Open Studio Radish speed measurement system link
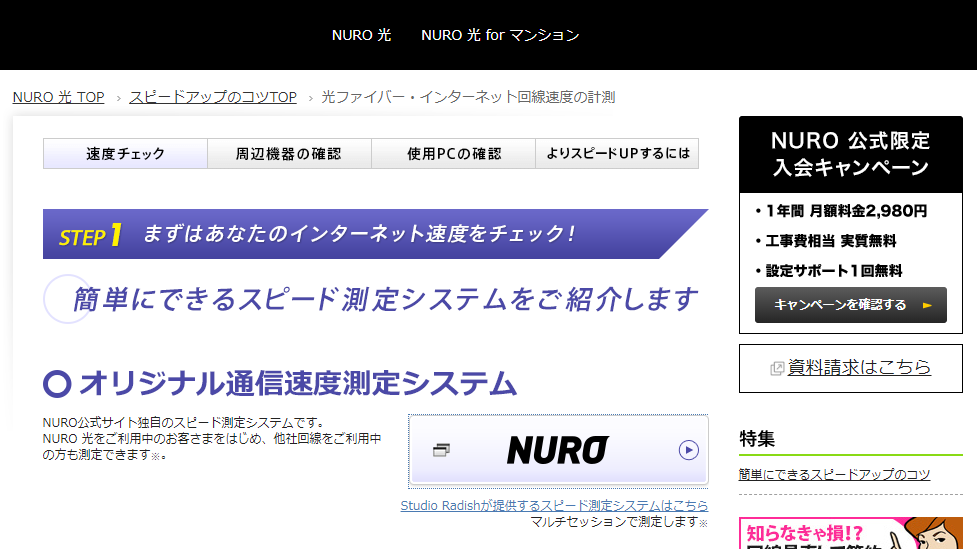 coord(555,505)
